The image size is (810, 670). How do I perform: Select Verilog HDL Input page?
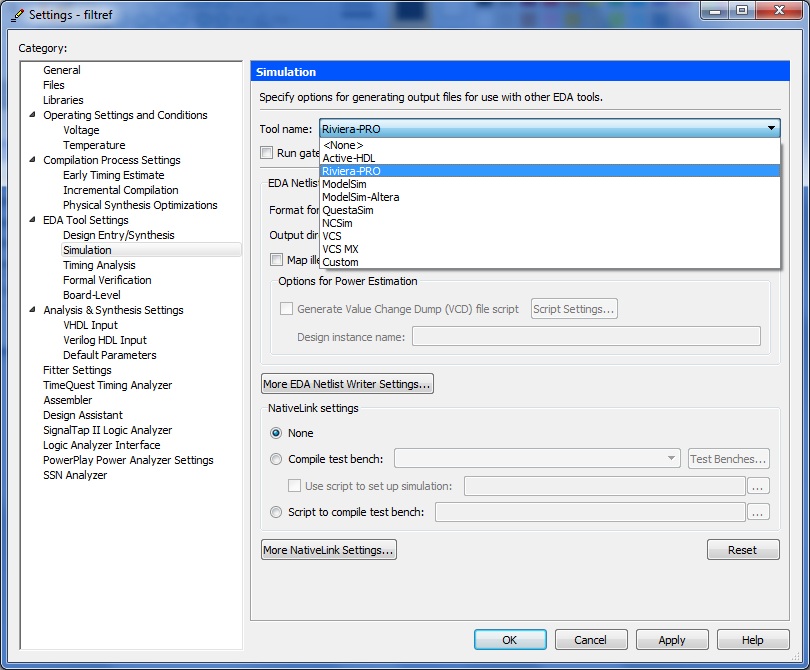(x=105, y=339)
